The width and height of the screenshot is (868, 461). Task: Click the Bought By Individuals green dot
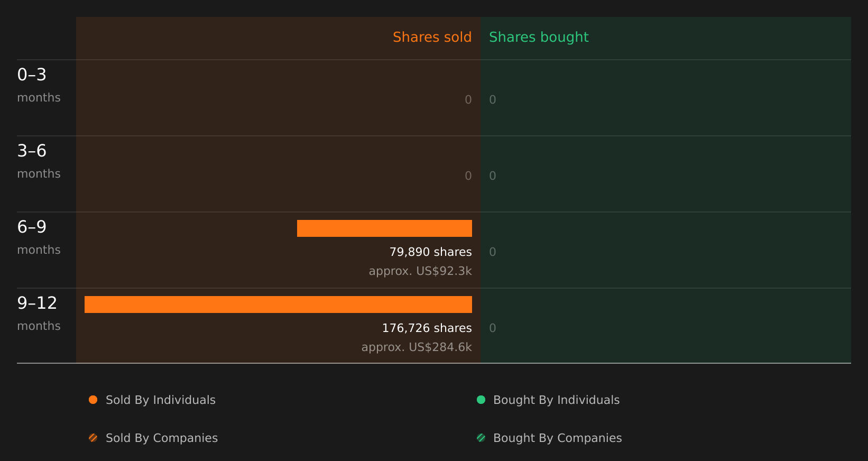(x=481, y=400)
